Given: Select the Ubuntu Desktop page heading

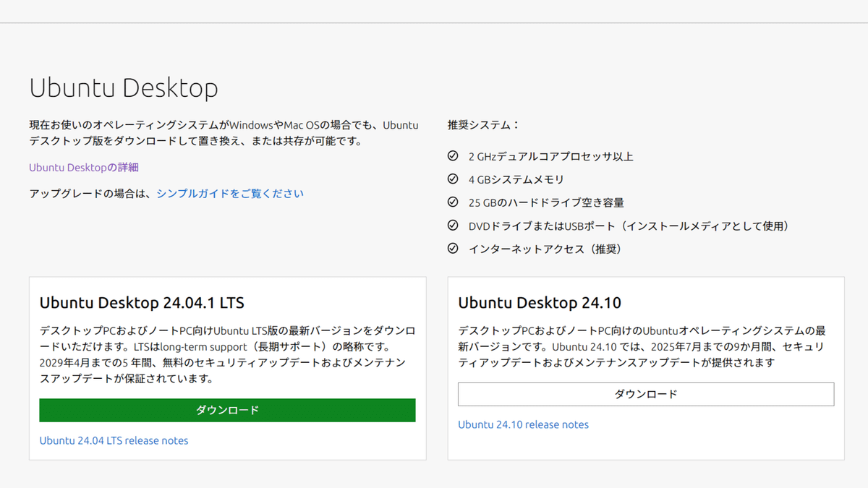Looking at the screenshot, I should click(x=123, y=87).
